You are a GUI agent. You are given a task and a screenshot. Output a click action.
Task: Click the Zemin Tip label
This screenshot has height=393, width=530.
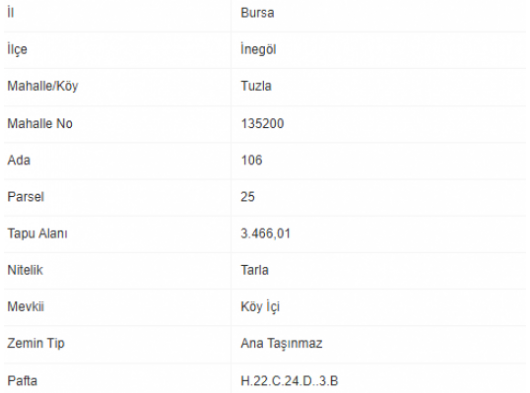tap(36, 343)
